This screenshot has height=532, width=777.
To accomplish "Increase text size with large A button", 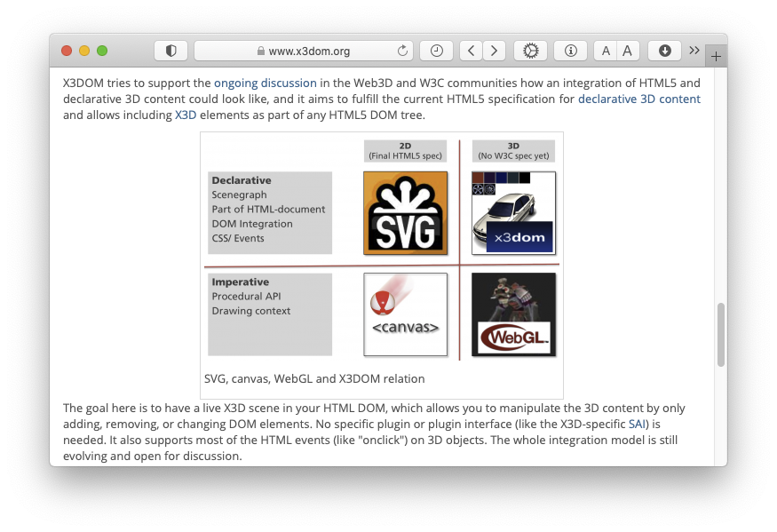I will pyautogui.click(x=627, y=51).
